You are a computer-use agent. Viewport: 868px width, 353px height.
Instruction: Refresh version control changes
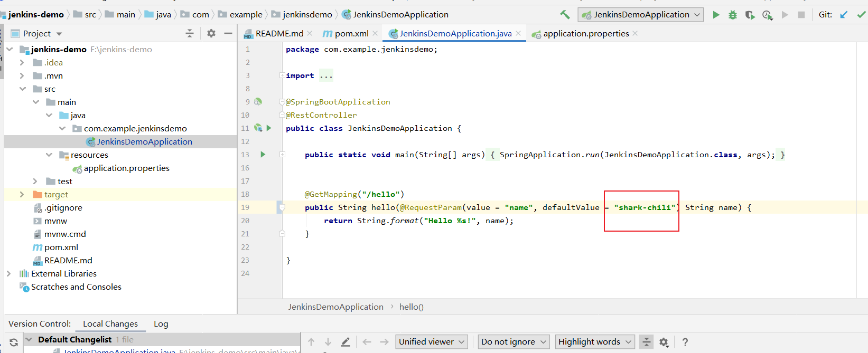pyautogui.click(x=14, y=342)
